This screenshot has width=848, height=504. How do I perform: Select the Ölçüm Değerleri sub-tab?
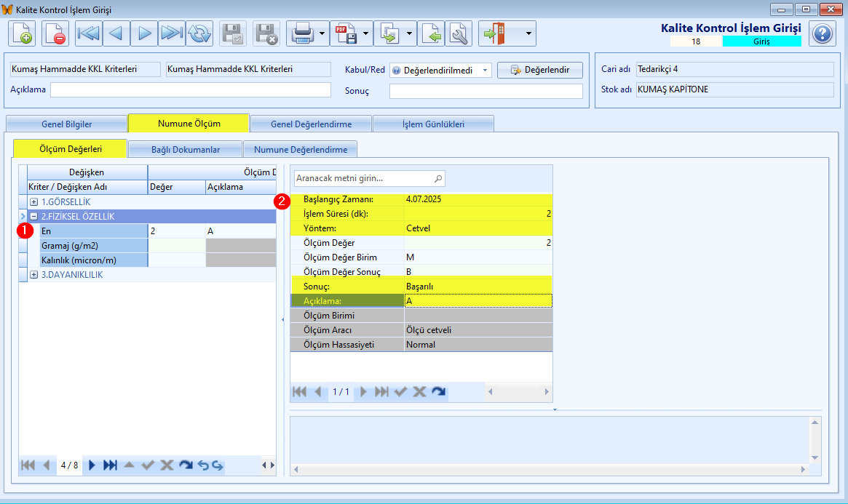(71, 148)
